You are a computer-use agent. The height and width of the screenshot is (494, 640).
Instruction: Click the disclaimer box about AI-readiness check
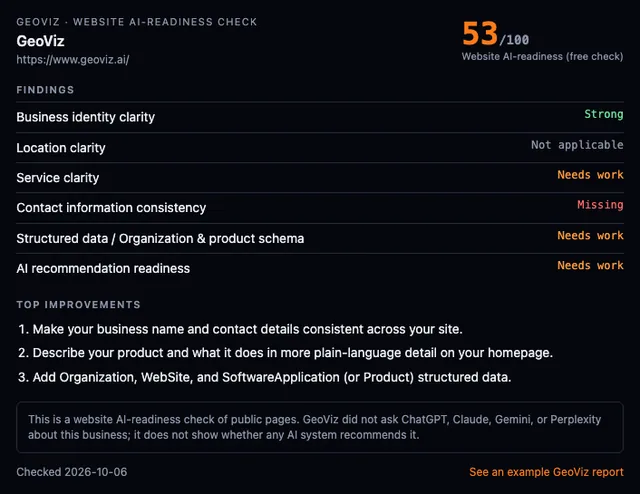320,427
